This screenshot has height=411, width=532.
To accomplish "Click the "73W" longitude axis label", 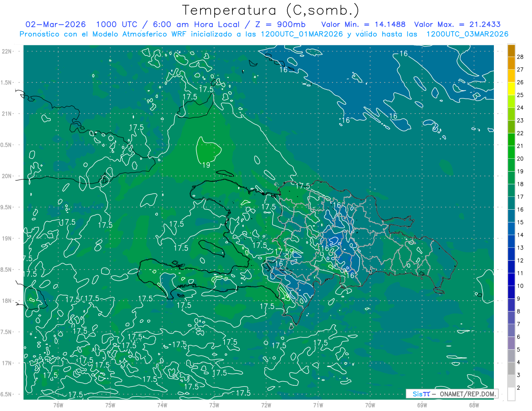I will pos(214,405).
